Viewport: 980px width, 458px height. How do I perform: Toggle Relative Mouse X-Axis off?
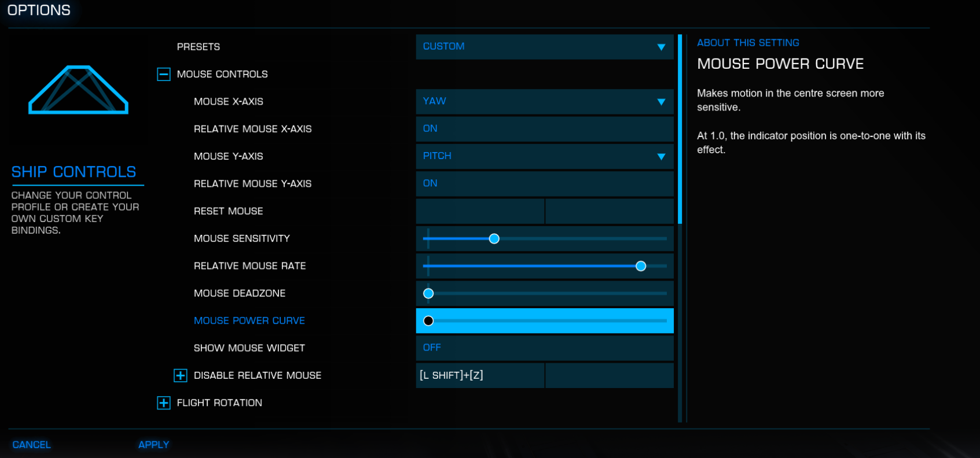(544, 129)
